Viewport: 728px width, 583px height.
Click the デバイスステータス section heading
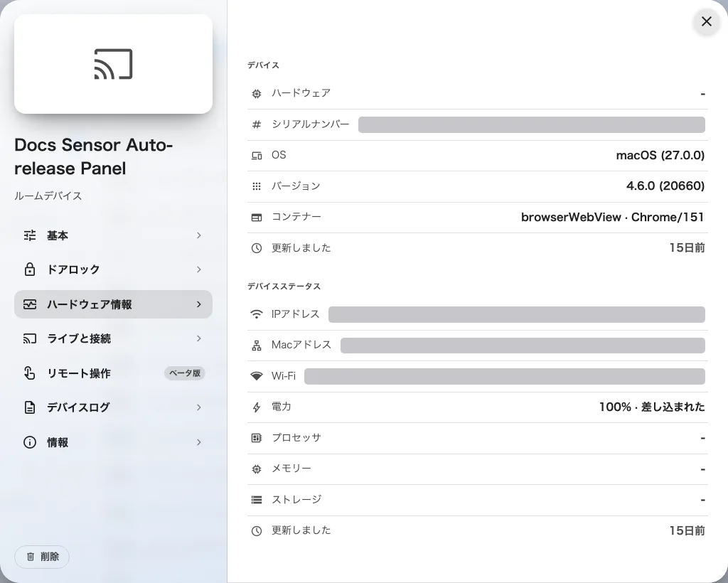(x=284, y=287)
